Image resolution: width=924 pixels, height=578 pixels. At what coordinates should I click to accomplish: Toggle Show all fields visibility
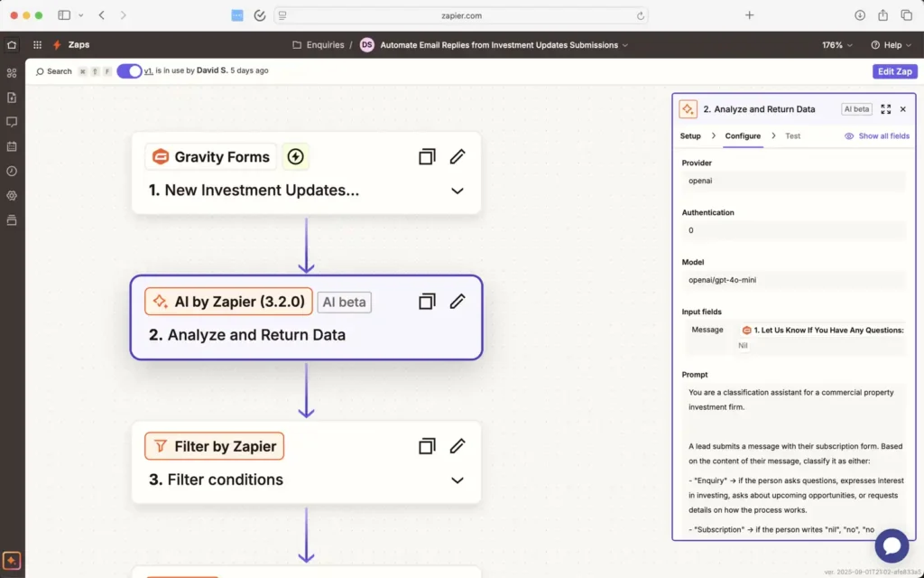(x=877, y=135)
